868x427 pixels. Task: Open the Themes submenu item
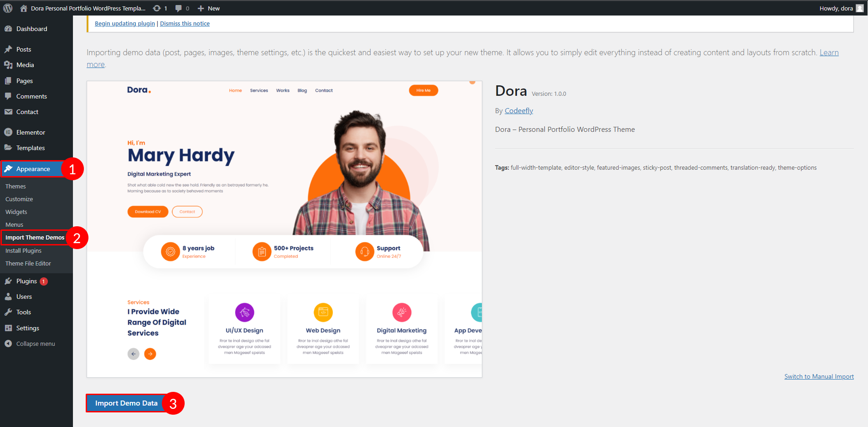[x=15, y=186]
